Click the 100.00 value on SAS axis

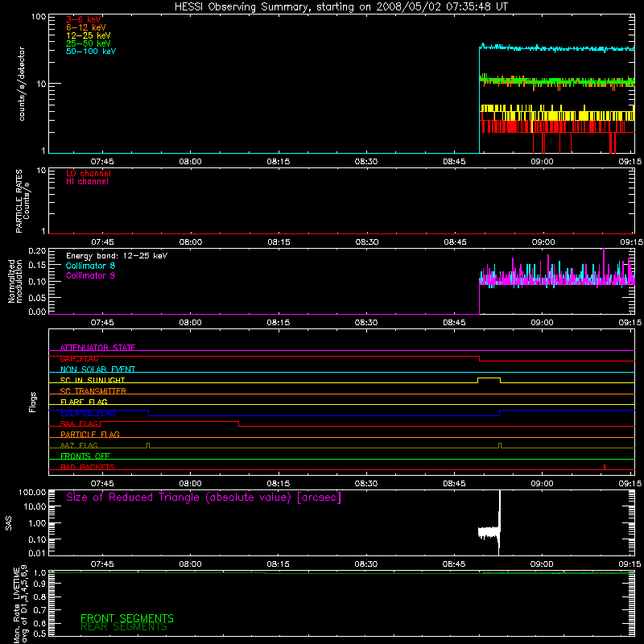pos(32,493)
